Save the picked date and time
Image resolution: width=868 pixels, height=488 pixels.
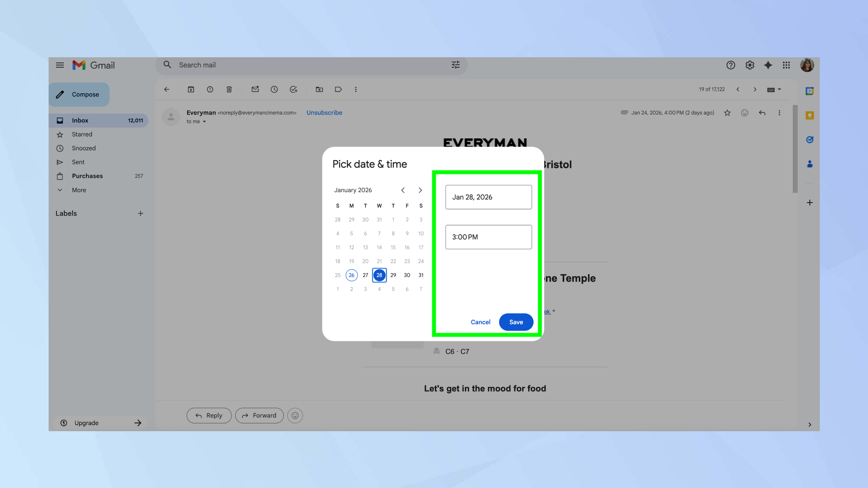[516, 322]
